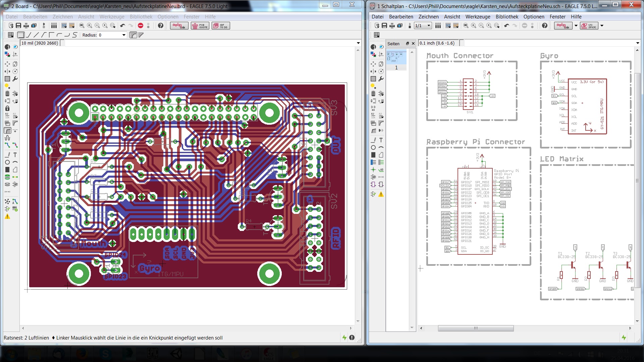Image resolution: width=644 pixels, height=362 pixels.
Task: Toggle the Show eye tool in board palette
Action: coord(15,47)
